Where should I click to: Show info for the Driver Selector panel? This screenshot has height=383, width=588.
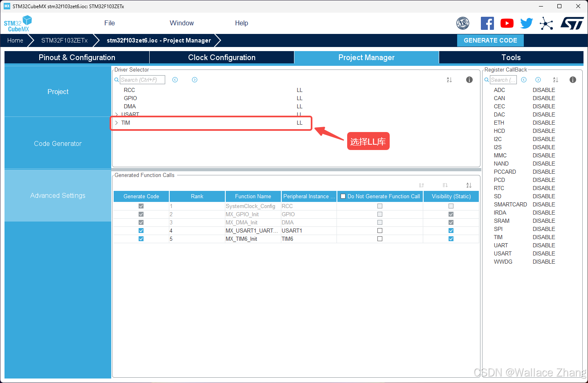(469, 80)
